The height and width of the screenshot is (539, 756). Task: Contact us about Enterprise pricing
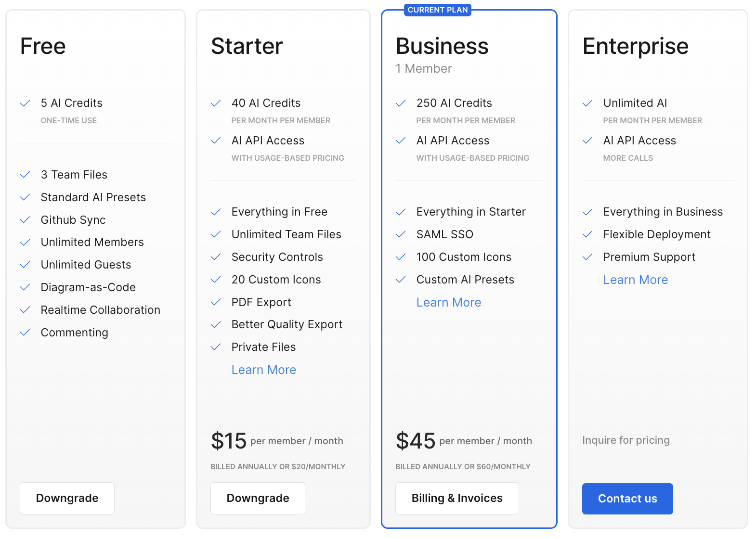[627, 499]
